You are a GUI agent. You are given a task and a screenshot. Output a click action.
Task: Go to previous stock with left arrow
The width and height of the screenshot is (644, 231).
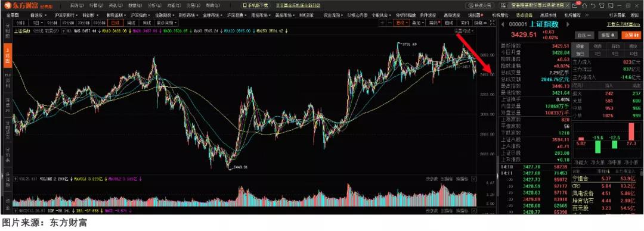click(x=502, y=24)
